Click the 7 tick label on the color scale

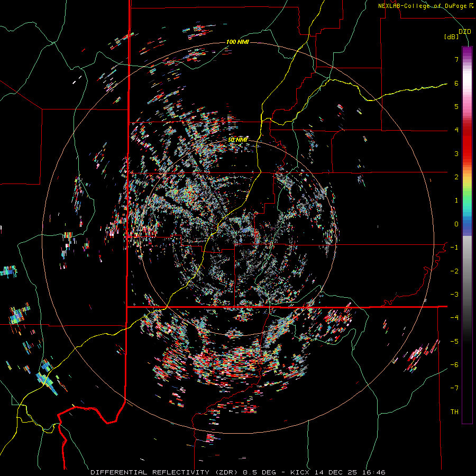click(x=456, y=59)
